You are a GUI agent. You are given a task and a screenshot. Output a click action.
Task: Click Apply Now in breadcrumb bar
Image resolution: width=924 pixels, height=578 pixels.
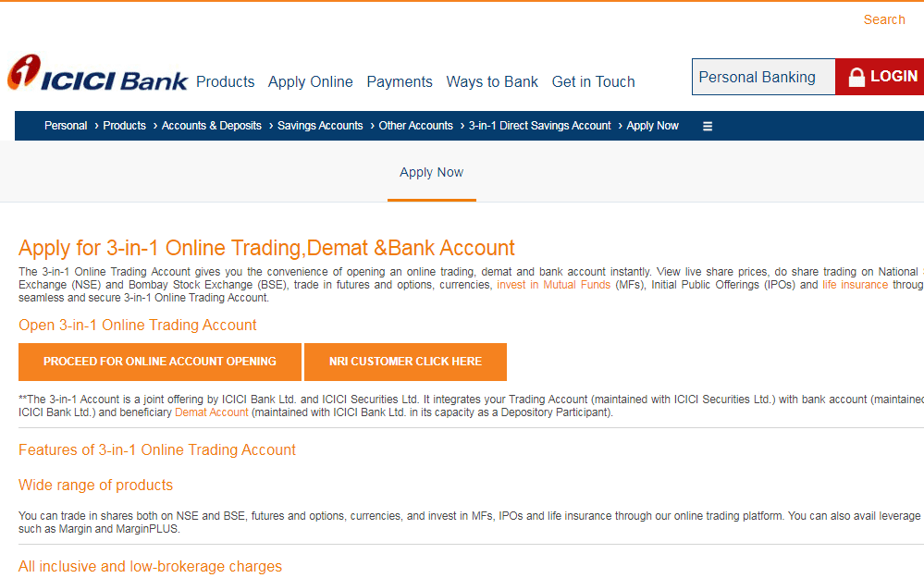pyautogui.click(x=652, y=126)
